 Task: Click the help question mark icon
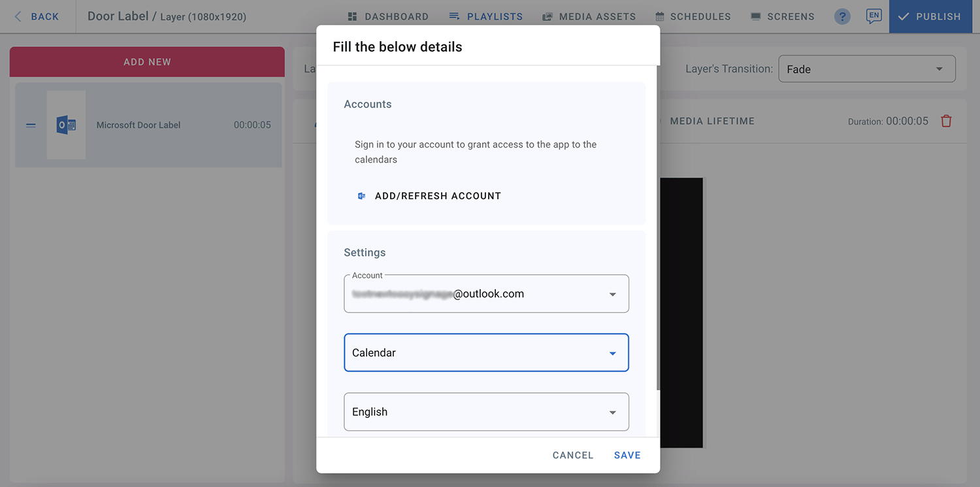click(x=842, y=16)
